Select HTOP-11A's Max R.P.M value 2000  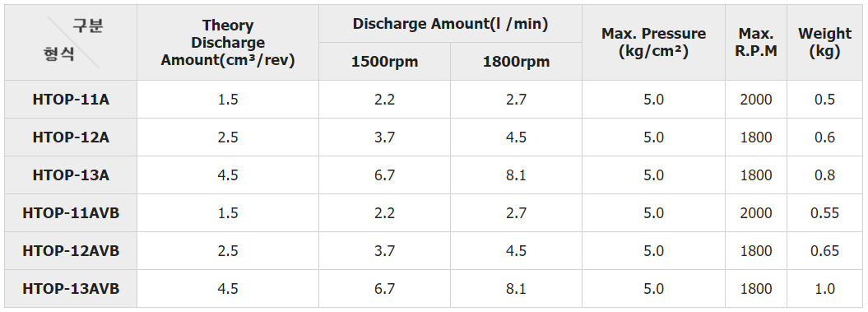(x=756, y=100)
